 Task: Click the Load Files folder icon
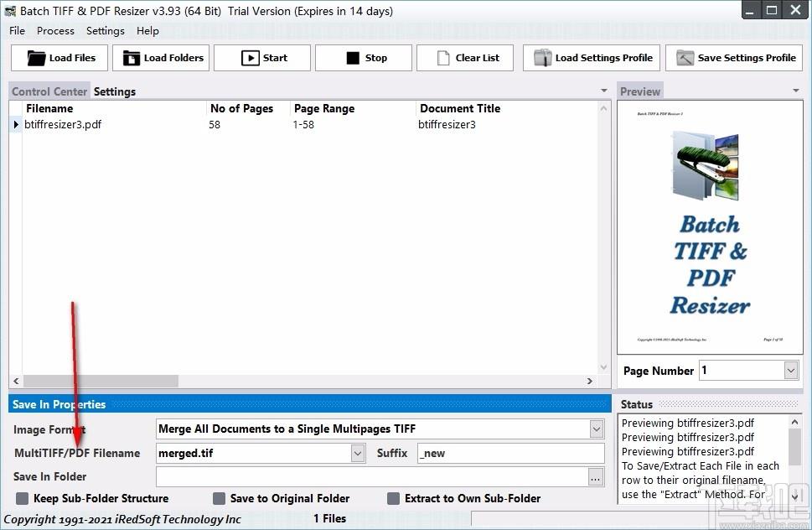tap(36, 58)
